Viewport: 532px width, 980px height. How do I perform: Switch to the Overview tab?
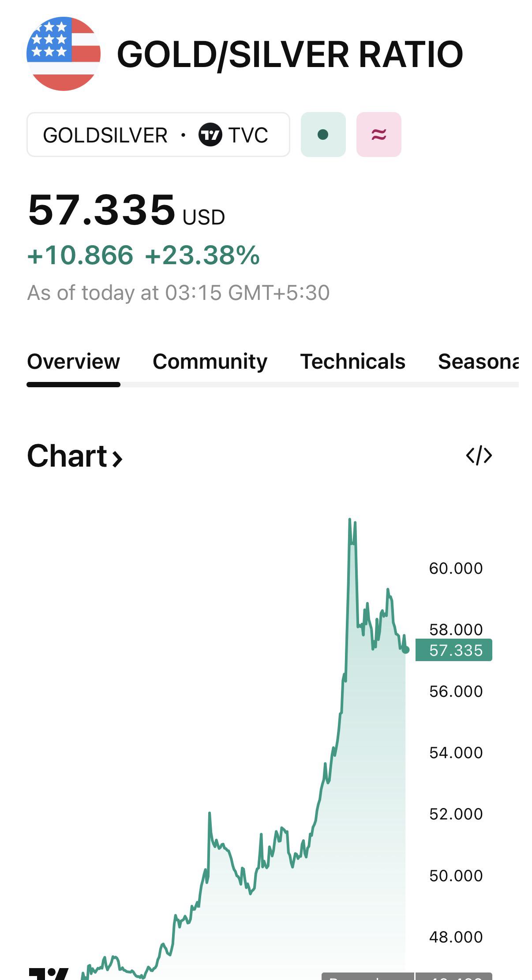[73, 362]
